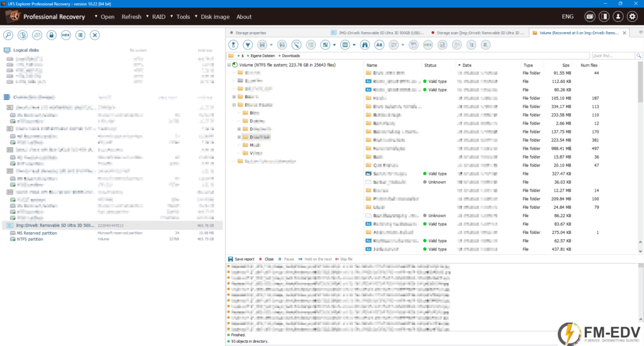The height and width of the screenshot is (346, 644).
Task: Sort file list by the Date column
Action: coord(467,65)
